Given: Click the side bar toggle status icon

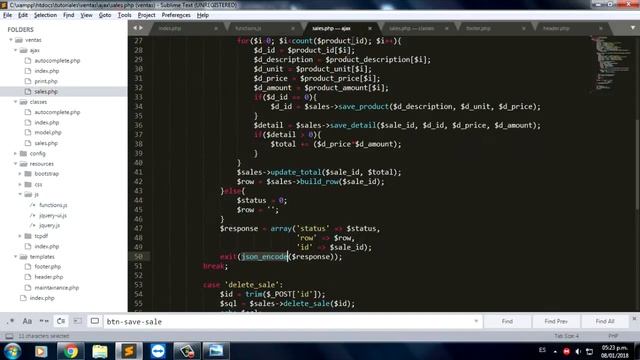Looking at the screenshot, I should click(x=9, y=336).
